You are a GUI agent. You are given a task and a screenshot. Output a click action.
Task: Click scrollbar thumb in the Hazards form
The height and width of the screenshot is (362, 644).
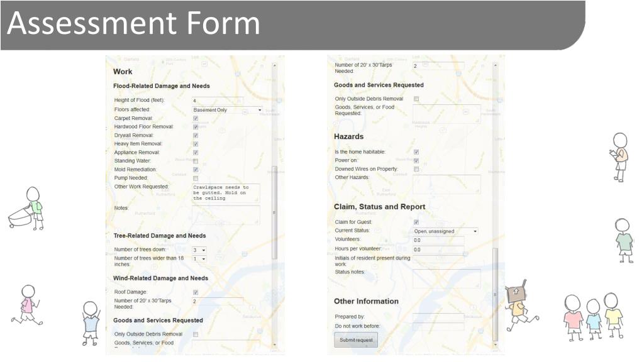(x=496, y=294)
